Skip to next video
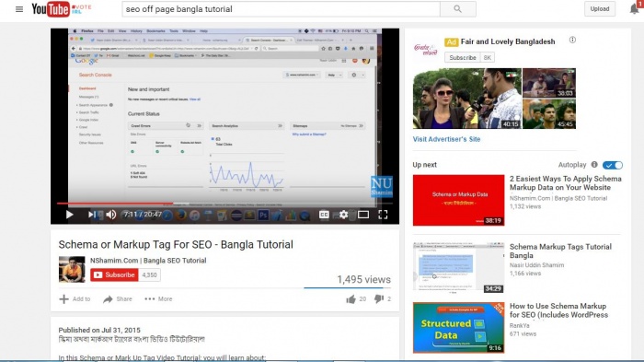644x362 pixels. [x=92, y=215]
